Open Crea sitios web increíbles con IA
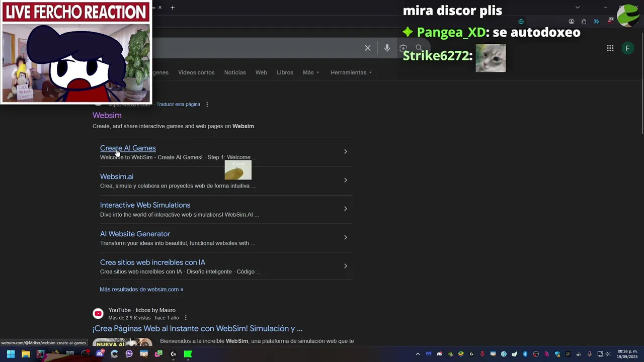This screenshot has width=644, height=362. [152, 262]
